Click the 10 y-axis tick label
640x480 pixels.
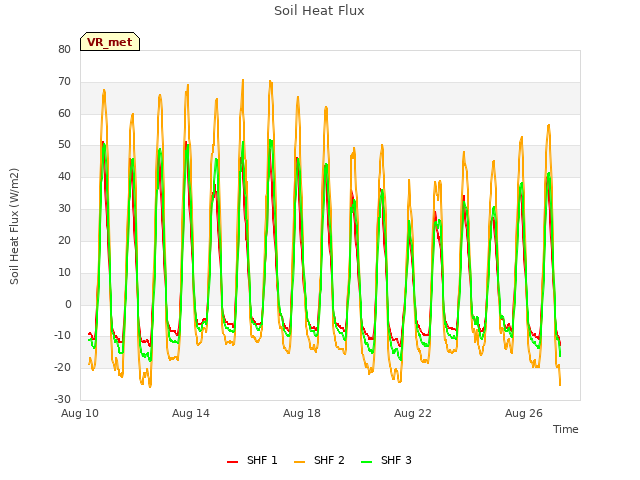pyautogui.click(x=64, y=272)
